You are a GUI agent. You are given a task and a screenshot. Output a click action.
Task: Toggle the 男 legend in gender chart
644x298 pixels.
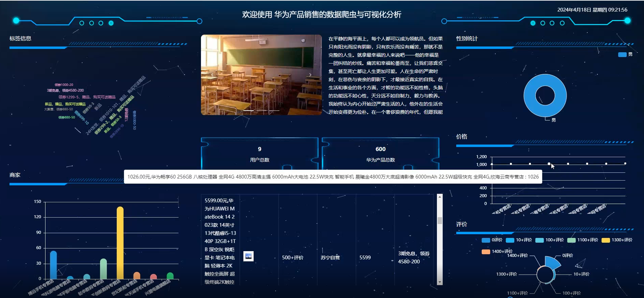(625, 54)
